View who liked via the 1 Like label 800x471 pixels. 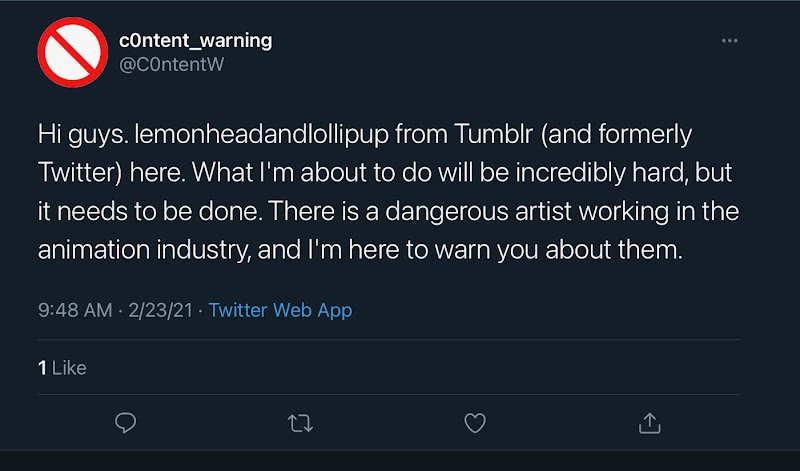pos(62,368)
